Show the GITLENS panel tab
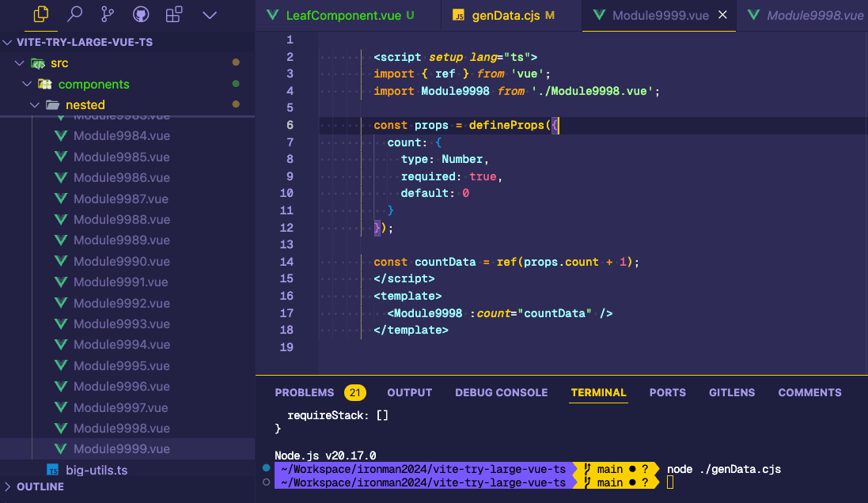 [731, 392]
